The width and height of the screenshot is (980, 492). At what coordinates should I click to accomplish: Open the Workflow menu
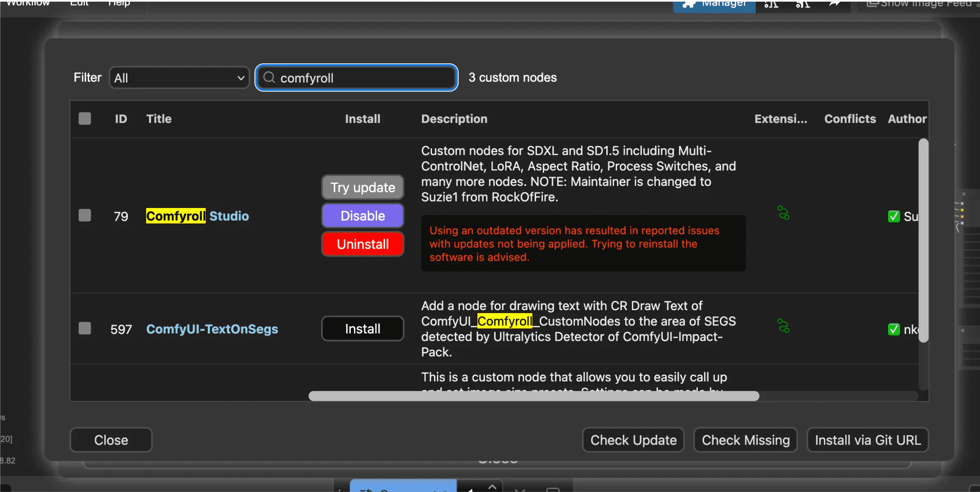[x=28, y=3]
